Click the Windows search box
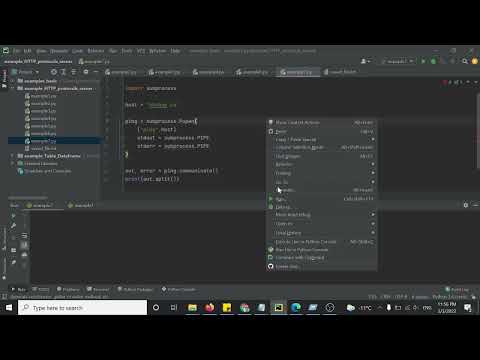480x360 pixels. (83, 307)
